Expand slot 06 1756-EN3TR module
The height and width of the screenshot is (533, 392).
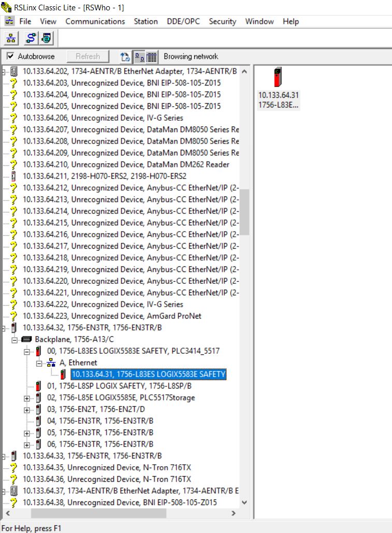tap(26, 444)
